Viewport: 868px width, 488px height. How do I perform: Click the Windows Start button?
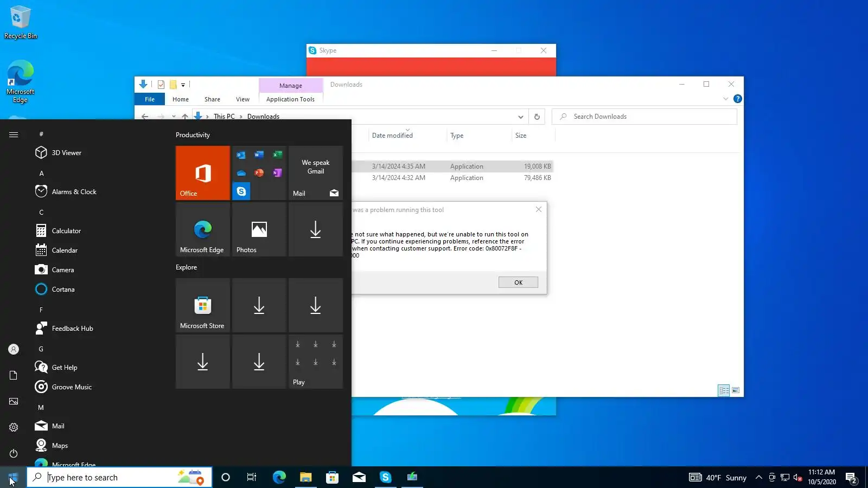click(x=13, y=477)
